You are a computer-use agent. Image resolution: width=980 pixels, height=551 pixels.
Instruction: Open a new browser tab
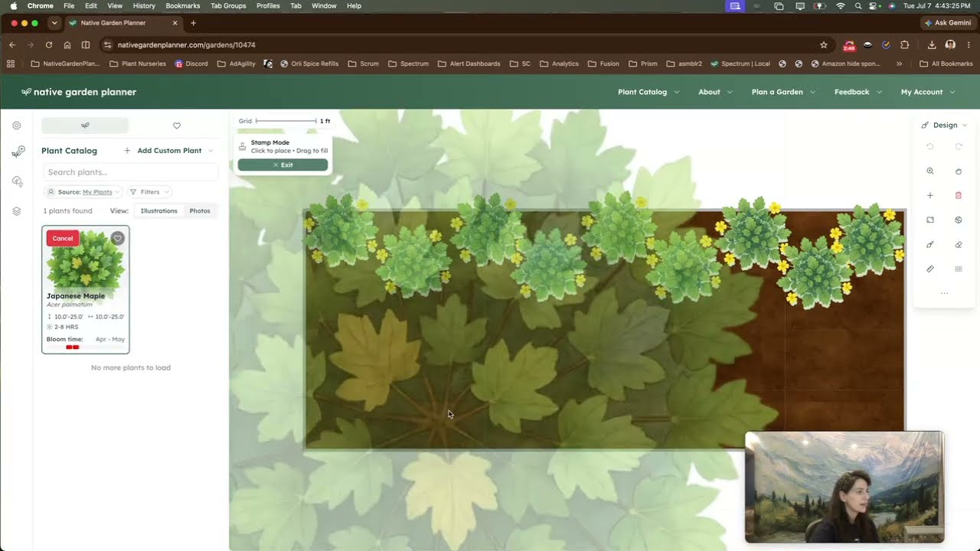pos(193,23)
